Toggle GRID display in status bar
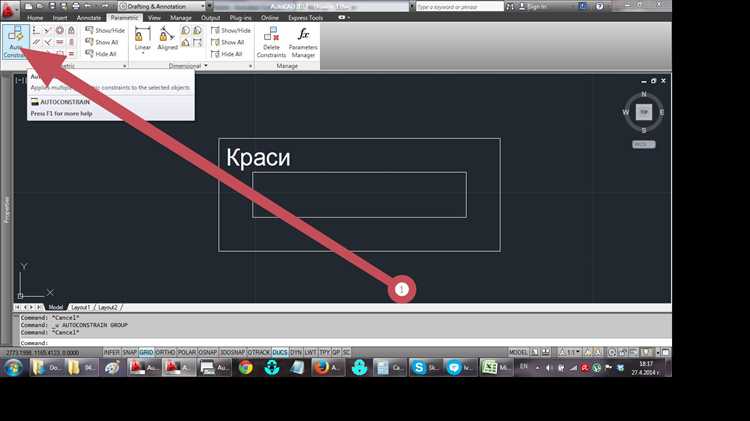750x421 pixels. (146, 353)
